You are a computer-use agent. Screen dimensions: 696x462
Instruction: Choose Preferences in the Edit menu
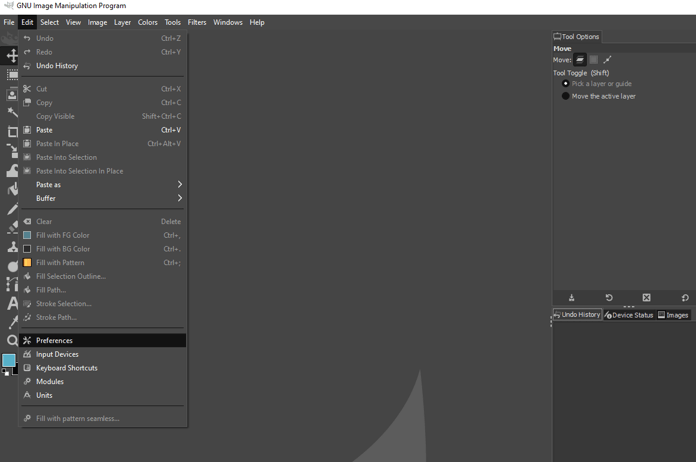(x=103, y=340)
